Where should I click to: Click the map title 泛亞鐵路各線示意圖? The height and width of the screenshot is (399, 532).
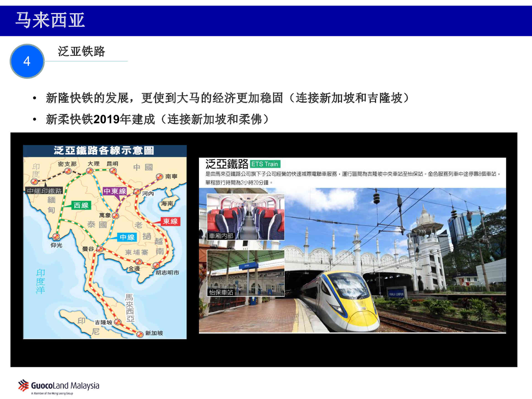coord(104,151)
